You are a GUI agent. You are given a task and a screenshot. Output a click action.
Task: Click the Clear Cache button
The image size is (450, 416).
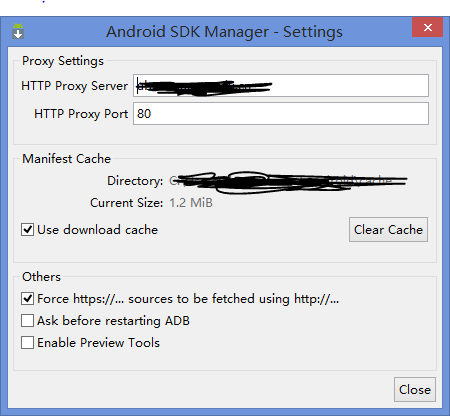pos(388,230)
